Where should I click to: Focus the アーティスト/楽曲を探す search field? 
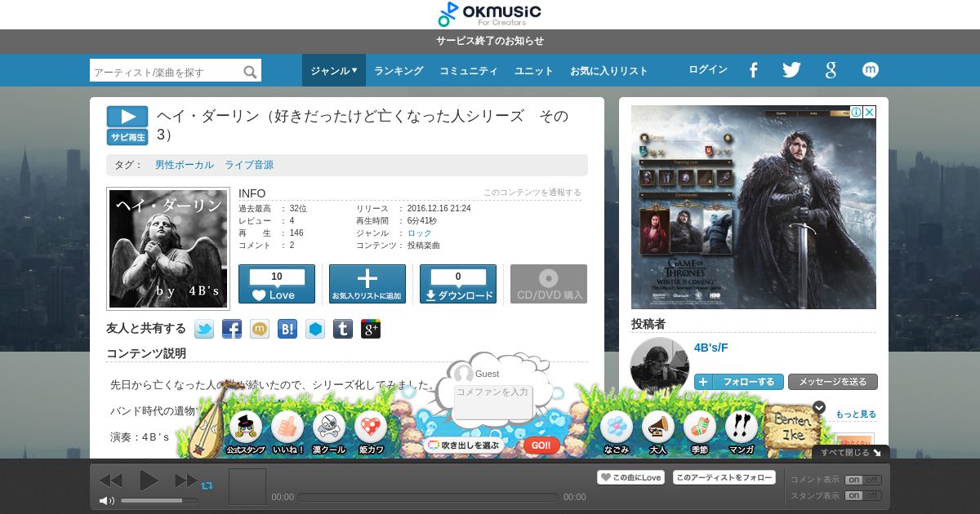click(166, 72)
